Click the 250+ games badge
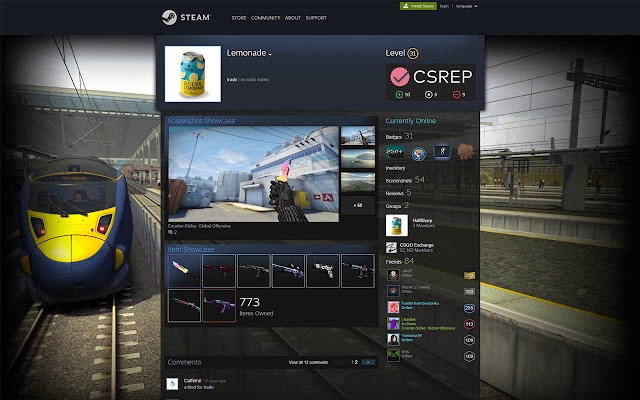Image resolution: width=640 pixels, height=400 pixels. 395,152
